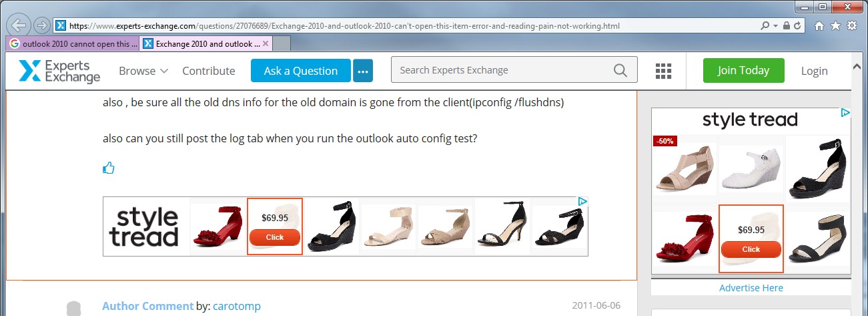Open the three-dots more options button

coord(362,70)
